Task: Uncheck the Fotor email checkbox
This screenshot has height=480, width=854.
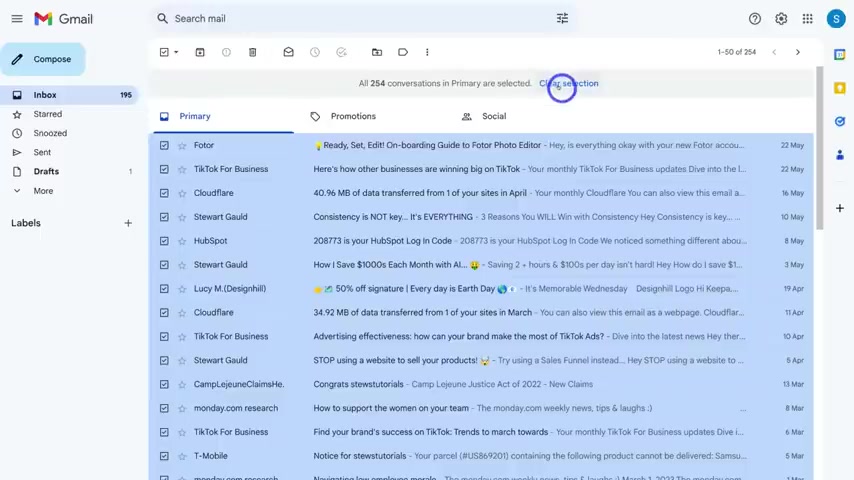Action: [164, 145]
